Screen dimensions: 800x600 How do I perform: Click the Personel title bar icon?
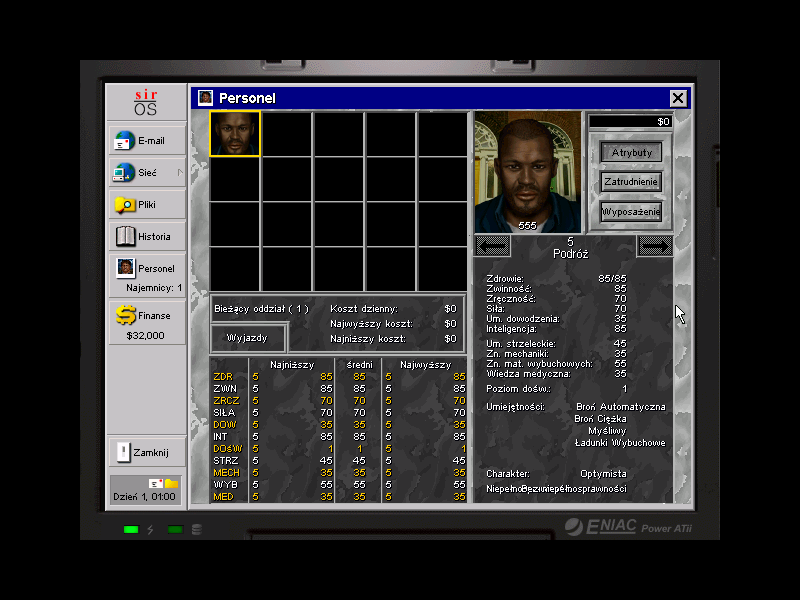click(x=205, y=98)
